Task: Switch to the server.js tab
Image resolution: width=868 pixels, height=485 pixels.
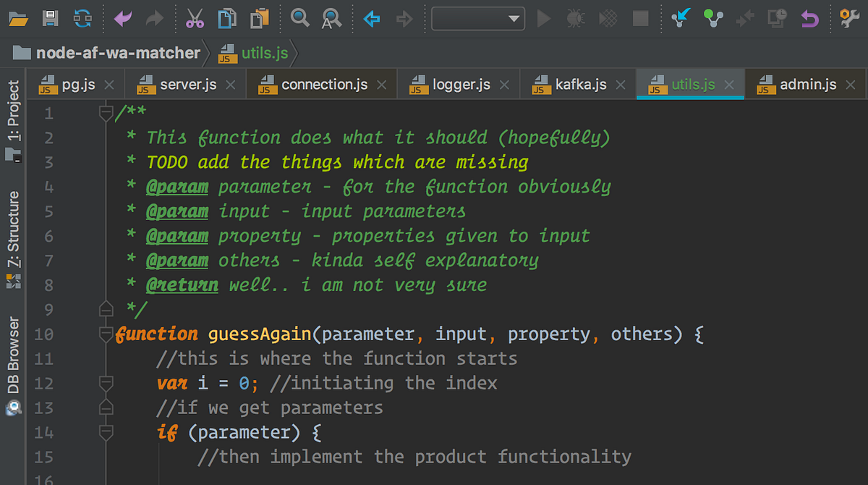Action: point(187,83)
